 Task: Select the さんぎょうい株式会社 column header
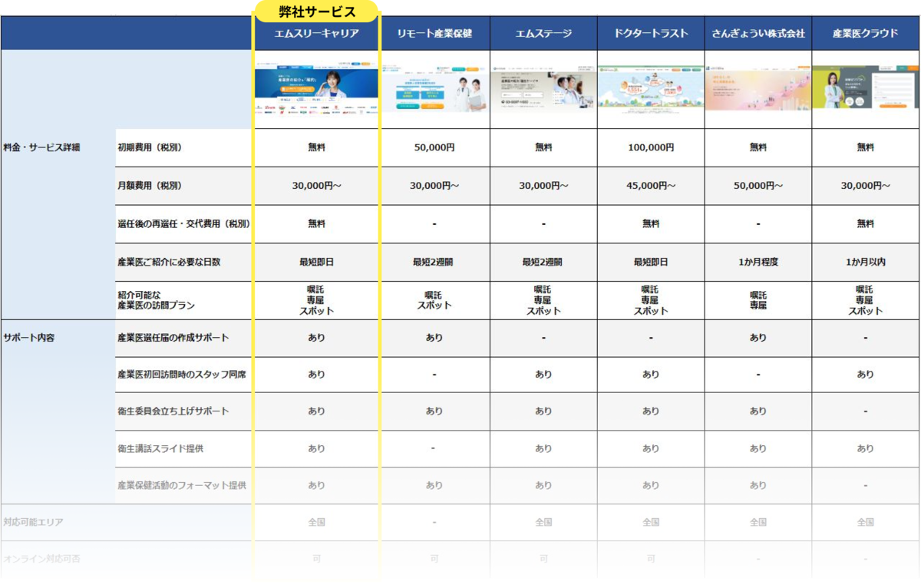[758, 34]
